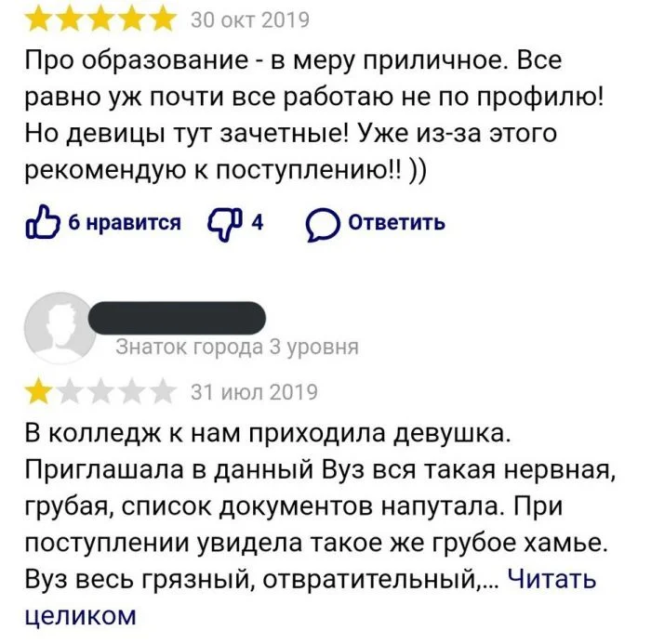Screen dimensions: 651x644
Task: Open the gray reviewer avatar profile picture
Action: click(59, 330)
